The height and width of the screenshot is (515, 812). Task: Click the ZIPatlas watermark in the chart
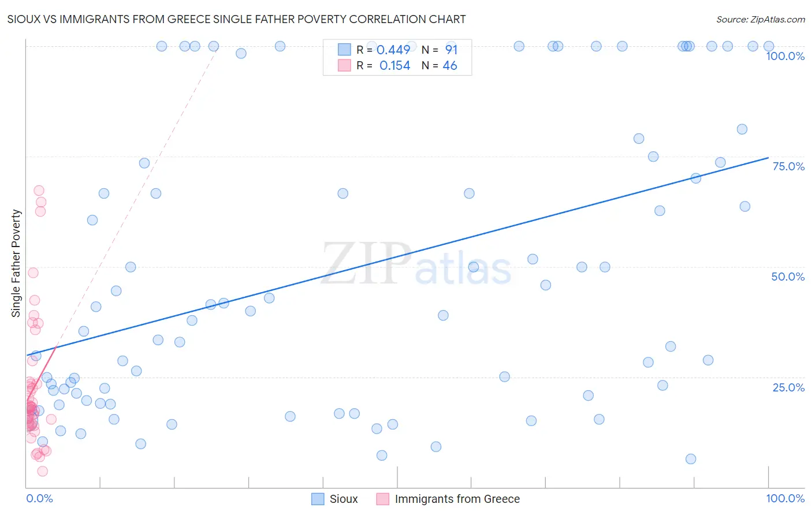(x=416, y=264)
